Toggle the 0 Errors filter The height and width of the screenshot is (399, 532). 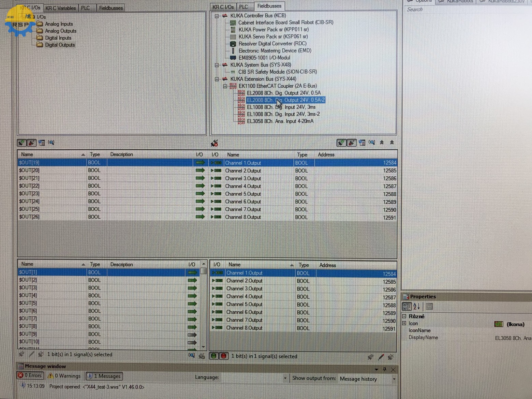click(30, 375)
